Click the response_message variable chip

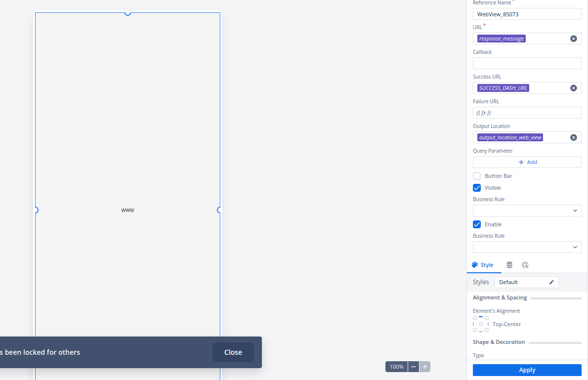[502, 39]
